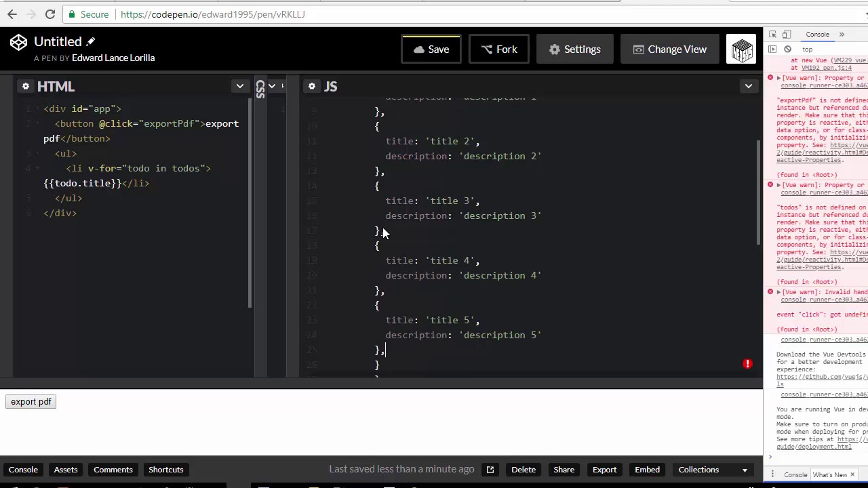868x488 pixels.
Task: Open the DevTools drawer three-dot menu
Action: point(772,475)
